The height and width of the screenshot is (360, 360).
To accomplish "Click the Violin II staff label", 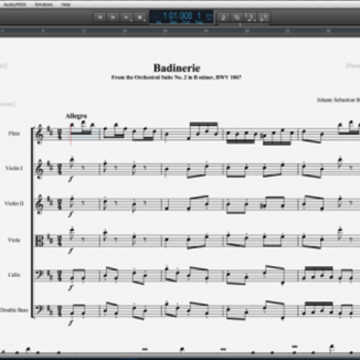I will 14,203.
